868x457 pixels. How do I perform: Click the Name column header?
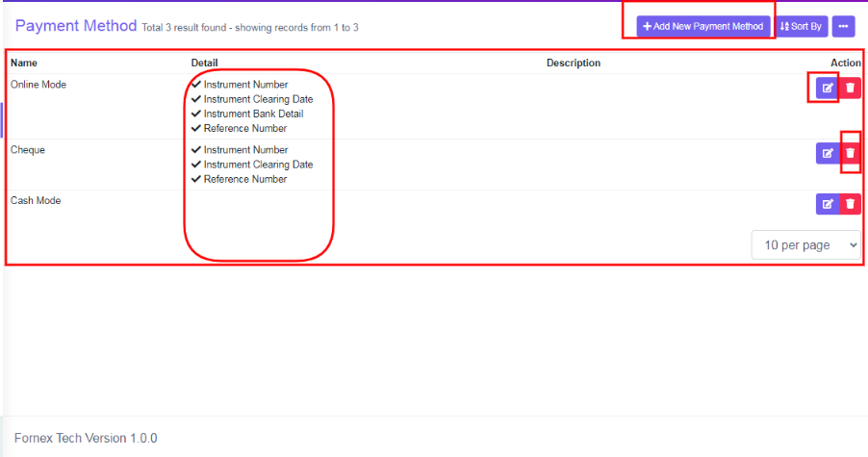point(24,63)
